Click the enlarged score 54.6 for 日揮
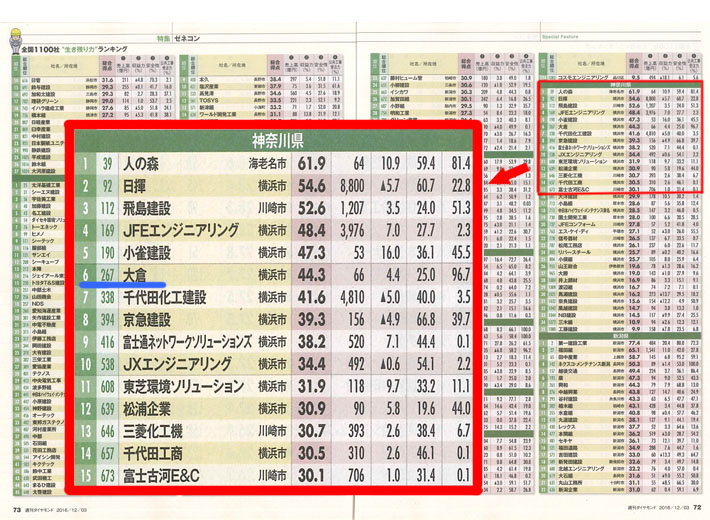This screenshot has width=710, height=520. click(312, 186)
